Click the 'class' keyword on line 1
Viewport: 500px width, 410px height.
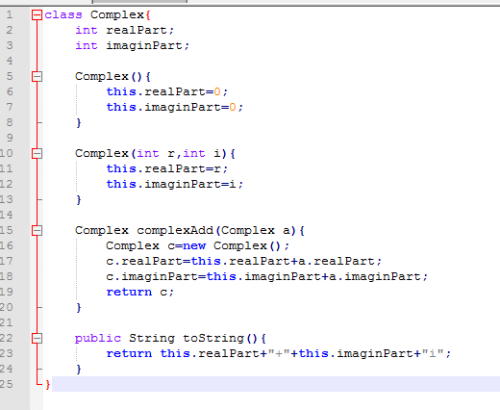pyautogui.click(x=63, y=15)
